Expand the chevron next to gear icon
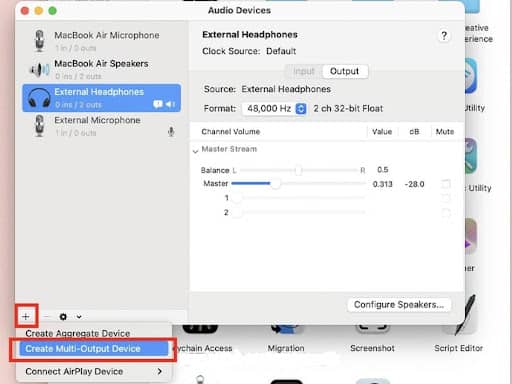 (79, 317)
